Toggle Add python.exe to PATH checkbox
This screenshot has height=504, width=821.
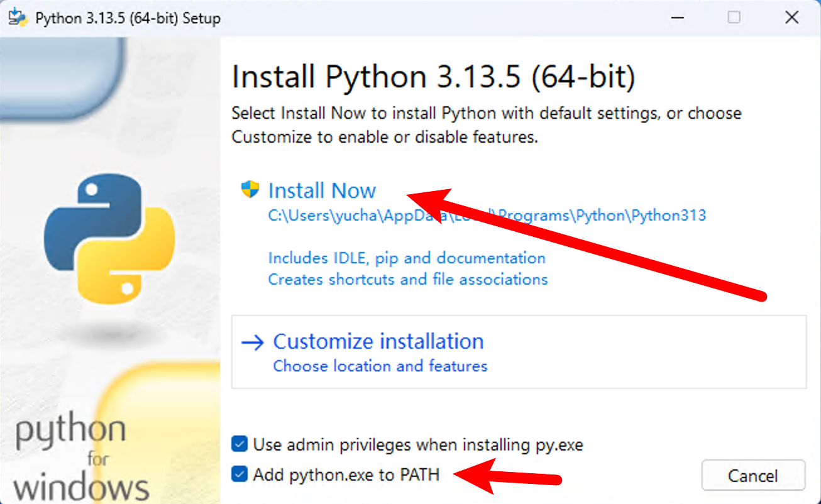tap(240, 474)
